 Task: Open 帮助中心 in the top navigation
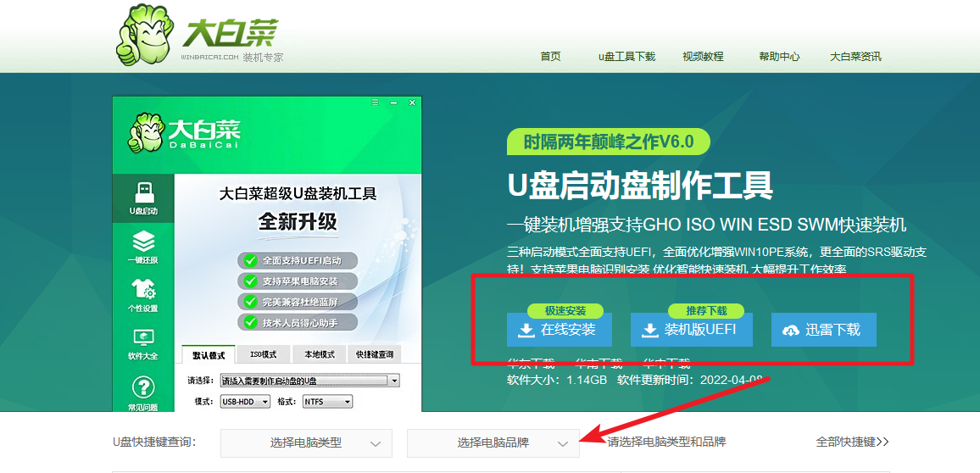pyautogui.click(x=779, y=56)
